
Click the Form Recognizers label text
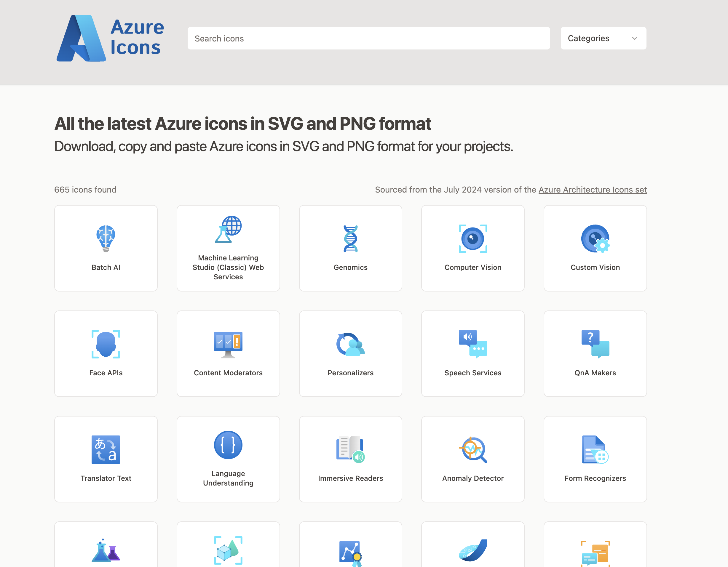pos(595,478)
